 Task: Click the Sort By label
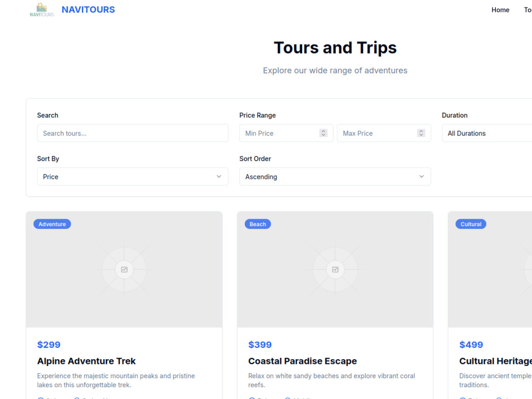[x=48, y=159]
